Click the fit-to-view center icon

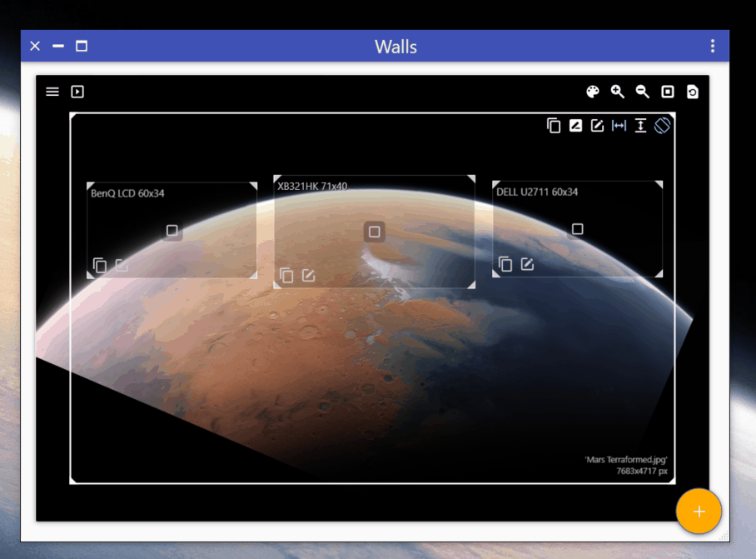click(x=668, y=92)
